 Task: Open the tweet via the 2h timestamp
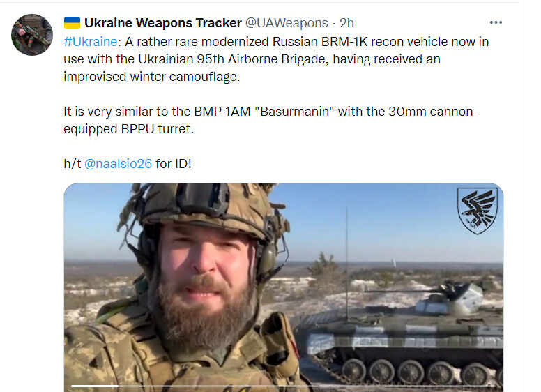coord(346,23)
